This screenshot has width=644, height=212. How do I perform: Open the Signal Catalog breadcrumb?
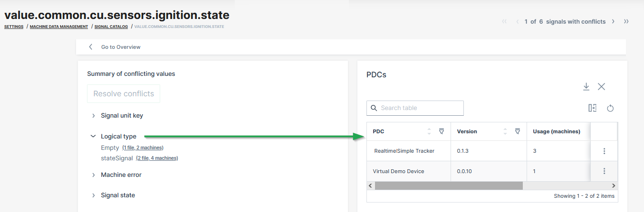click(x=111, y=27)
